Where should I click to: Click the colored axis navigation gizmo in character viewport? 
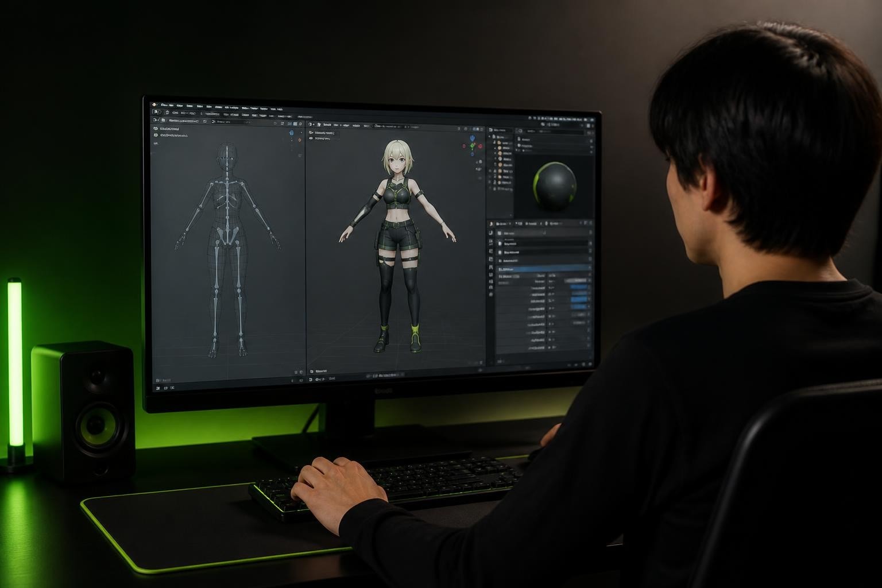point(473,145)
